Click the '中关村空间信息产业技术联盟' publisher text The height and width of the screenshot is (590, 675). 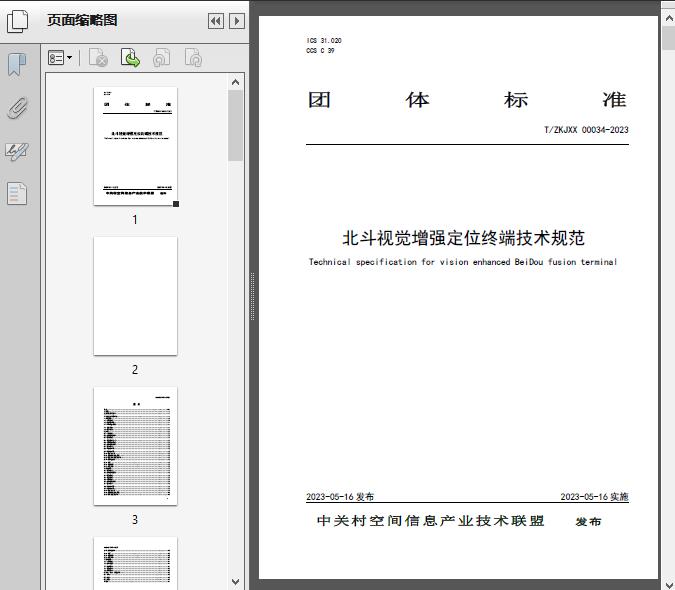pyautogui.click(x=431, y=521)
